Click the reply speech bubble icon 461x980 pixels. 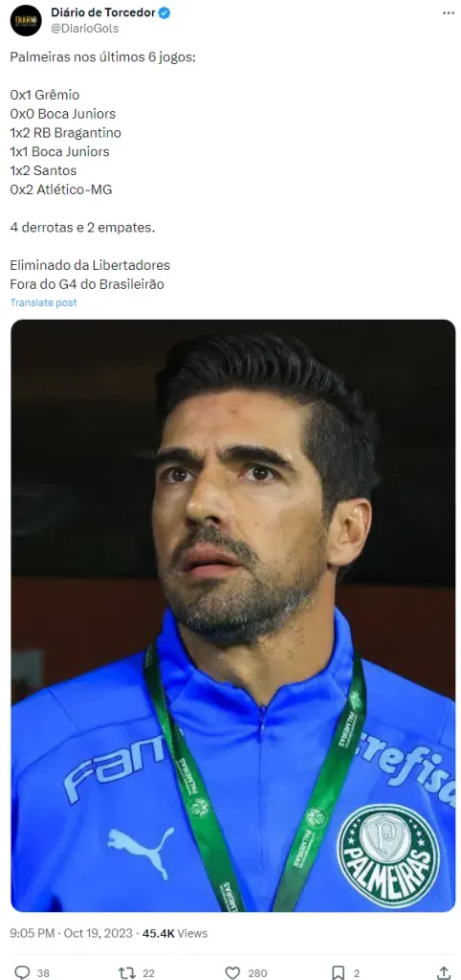pos(23,972)
